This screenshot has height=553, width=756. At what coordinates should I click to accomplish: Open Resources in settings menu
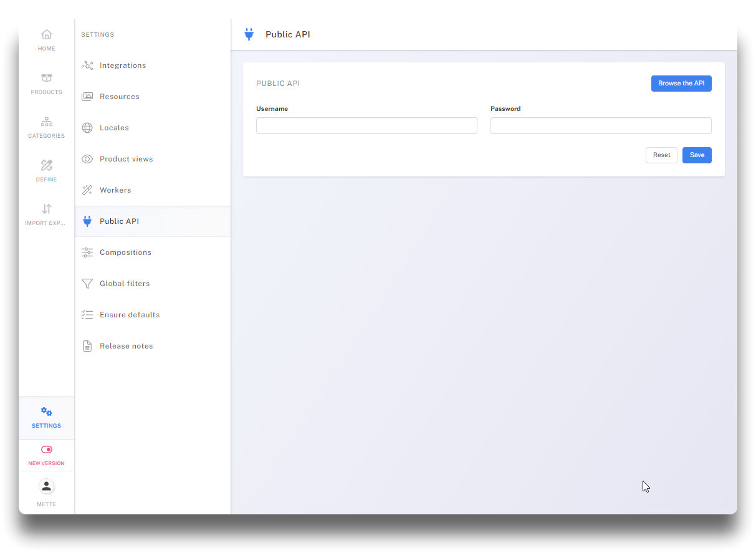(x=120, y=97)
